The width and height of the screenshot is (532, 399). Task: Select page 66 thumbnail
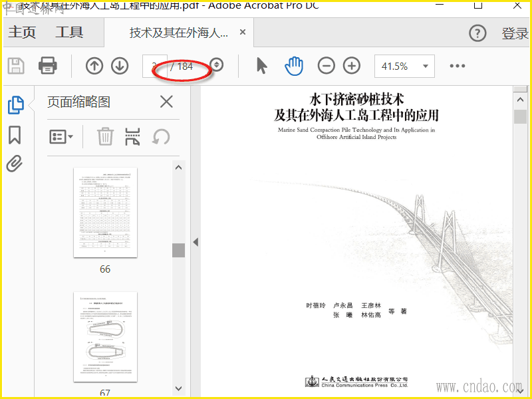click(x=106, y=212)
